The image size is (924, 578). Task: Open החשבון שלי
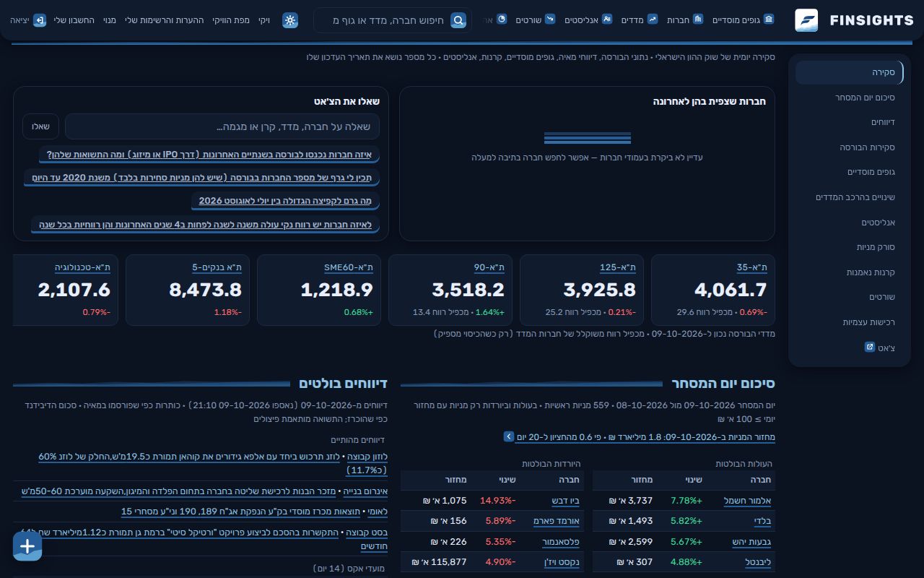(x=74, y=20)
